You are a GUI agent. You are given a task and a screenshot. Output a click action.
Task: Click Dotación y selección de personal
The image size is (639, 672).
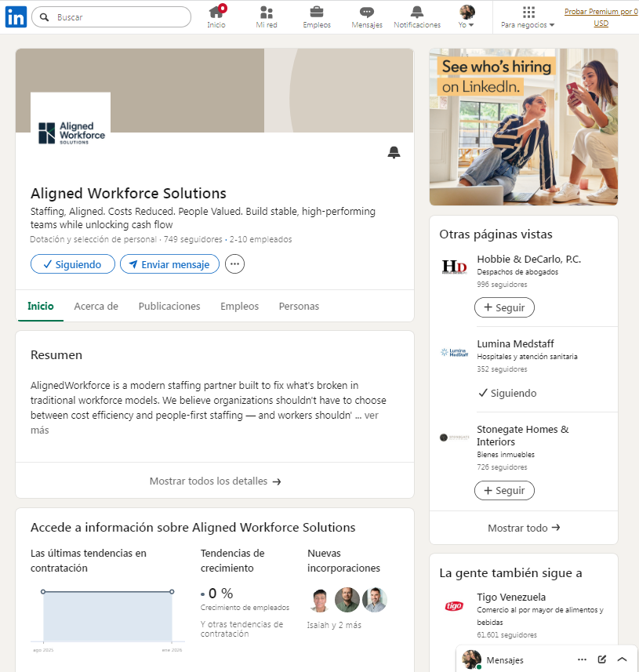(93, 239)
